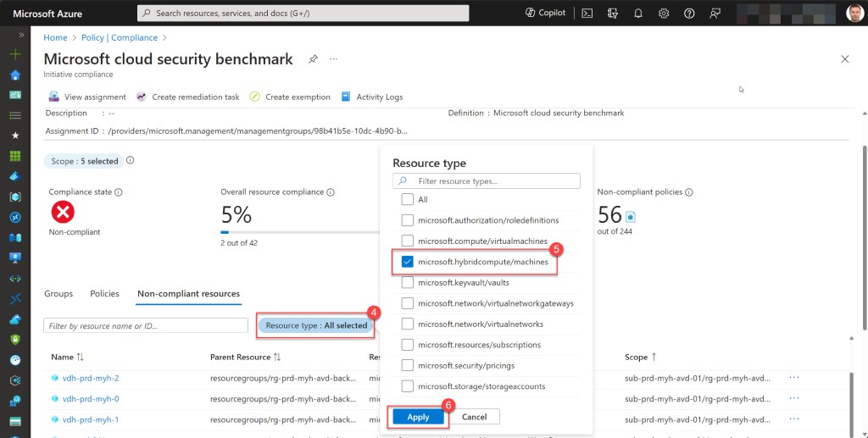Check the 'All' resource type checkbox
This screenshot has width=868, height=438.
[408, 200]
